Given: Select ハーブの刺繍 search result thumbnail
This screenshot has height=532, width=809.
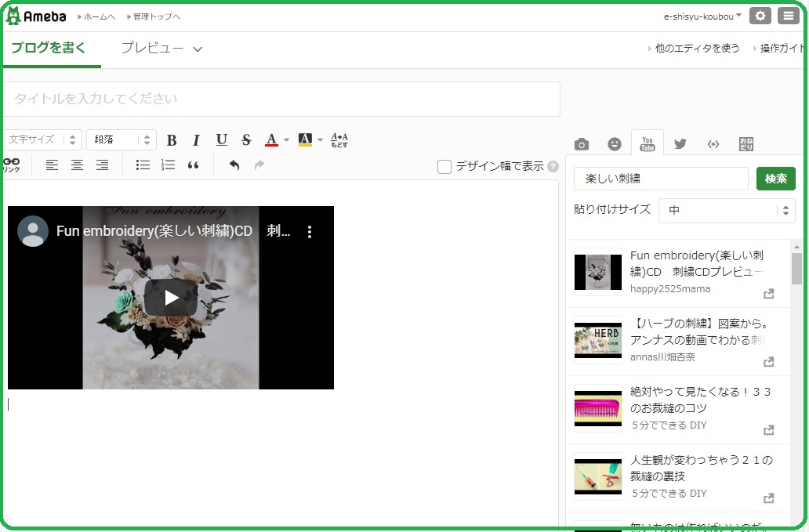Looking at the screenshot, I should (x=598, y=340).
